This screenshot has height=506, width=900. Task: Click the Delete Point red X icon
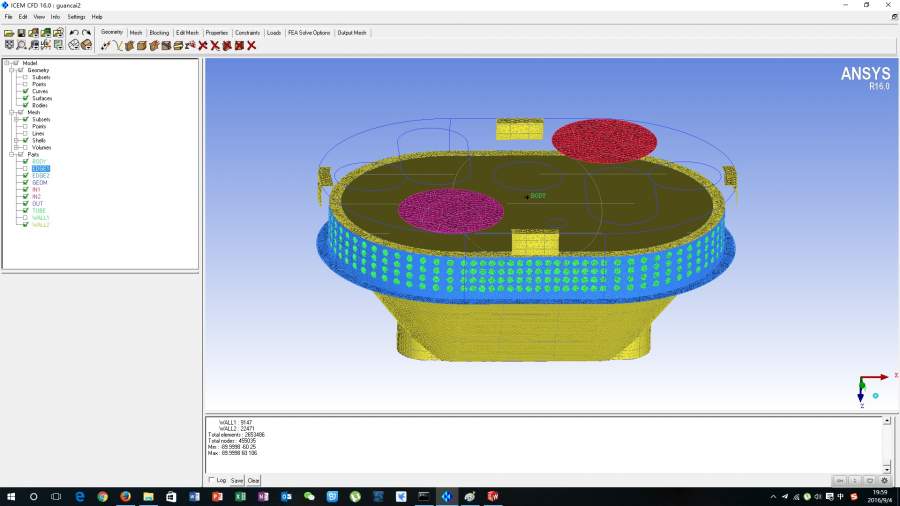pyautogui.click(x=203, y=45)
